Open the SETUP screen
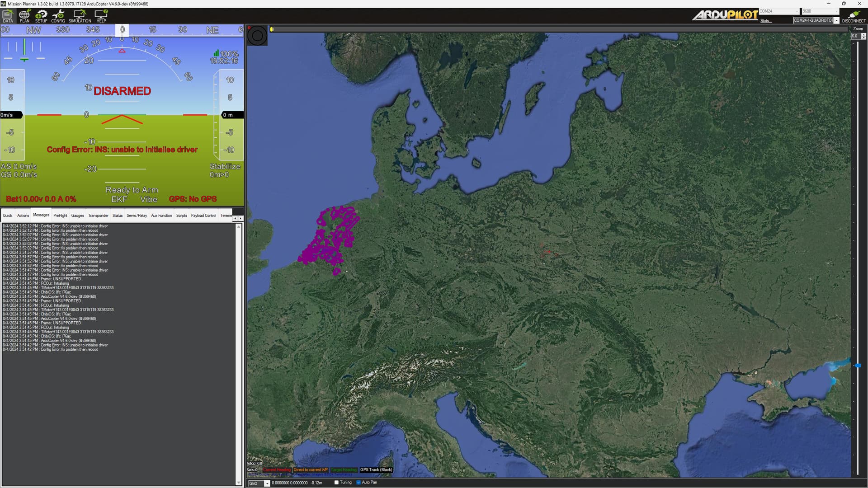 pos(41,16)
